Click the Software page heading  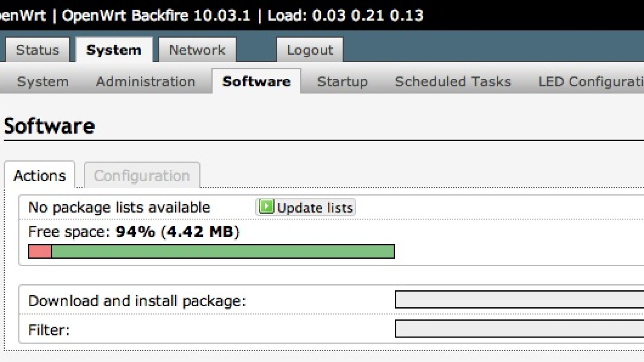tap(49, 126)
